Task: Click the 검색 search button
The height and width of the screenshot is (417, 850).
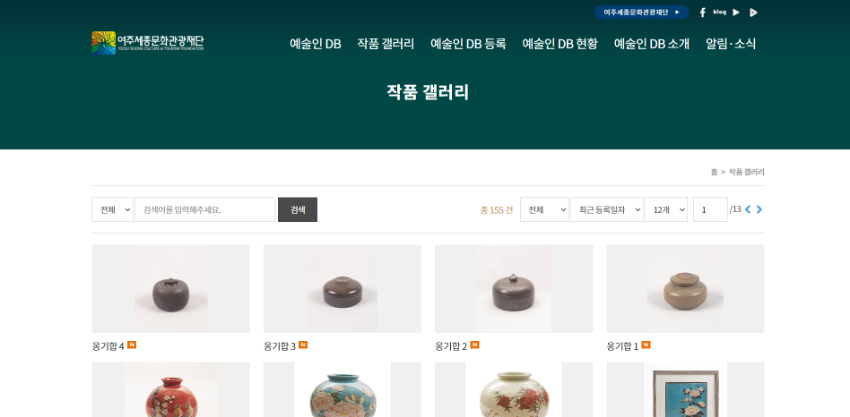Action: (298, 209)
